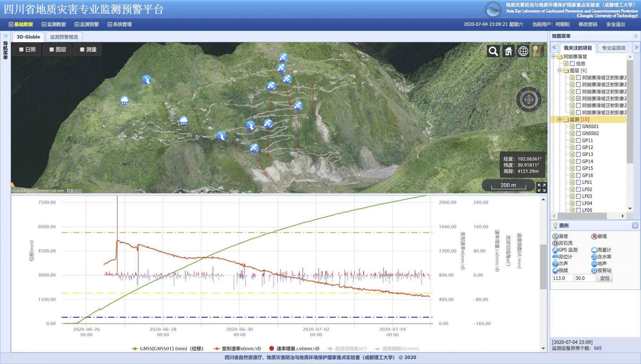Viewport: 641px width, 364px height.
Task: Select the topmost GNSS marker on landslide
Action: (x=283, y=57)
